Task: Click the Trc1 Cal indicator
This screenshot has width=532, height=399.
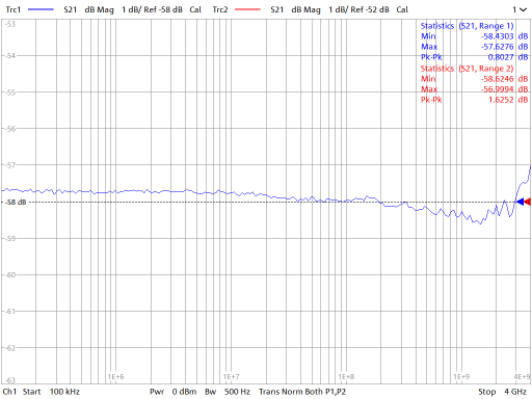Action: pos(195,10)
